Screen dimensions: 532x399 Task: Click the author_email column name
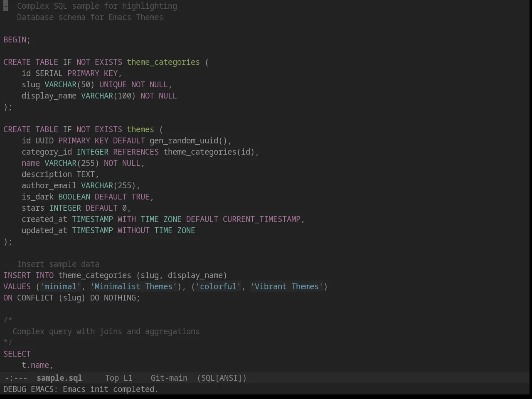[x=49, y=186]
